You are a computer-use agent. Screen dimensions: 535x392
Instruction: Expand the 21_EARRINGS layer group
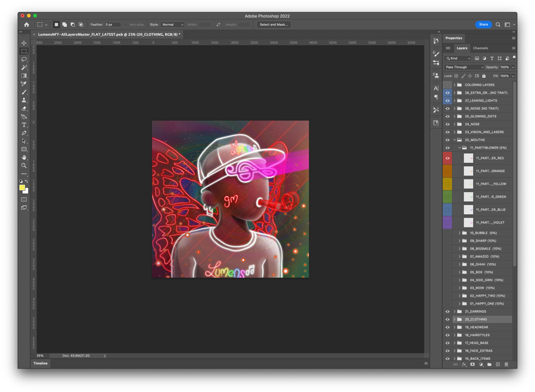pos(454,311)
